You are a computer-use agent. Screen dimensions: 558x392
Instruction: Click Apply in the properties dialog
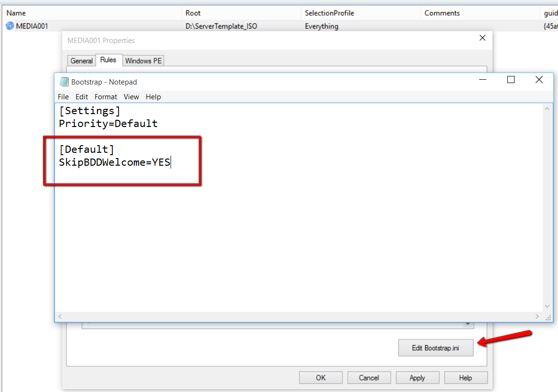click(x=417, y=378)
